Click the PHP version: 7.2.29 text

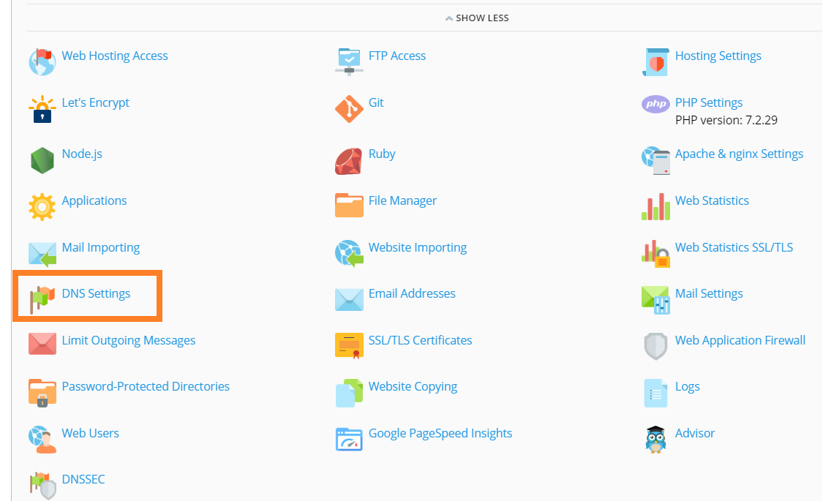[726, 120]
